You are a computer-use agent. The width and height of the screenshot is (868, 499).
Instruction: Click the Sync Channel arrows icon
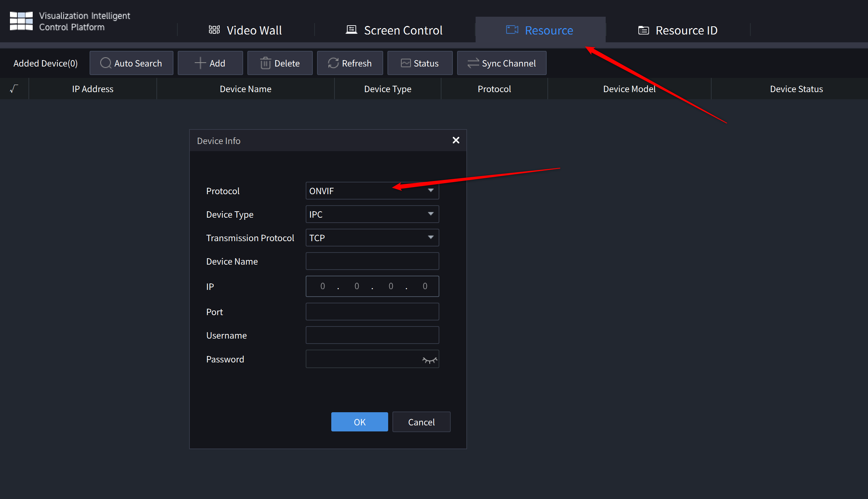[473, 63]
